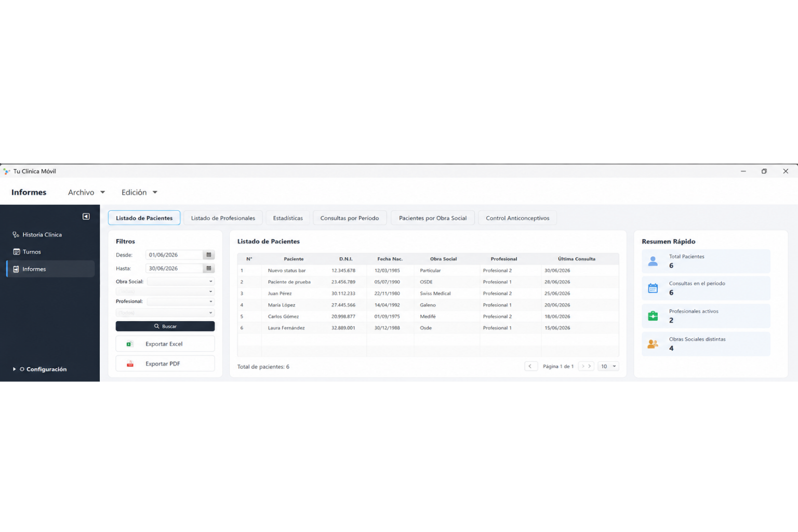Collapse the sidebar with the arrow icon

click(86, 216)
